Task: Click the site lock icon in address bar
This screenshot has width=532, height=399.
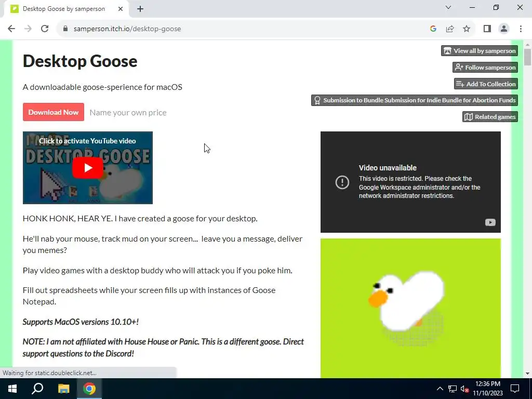Action: coord(65,29)
